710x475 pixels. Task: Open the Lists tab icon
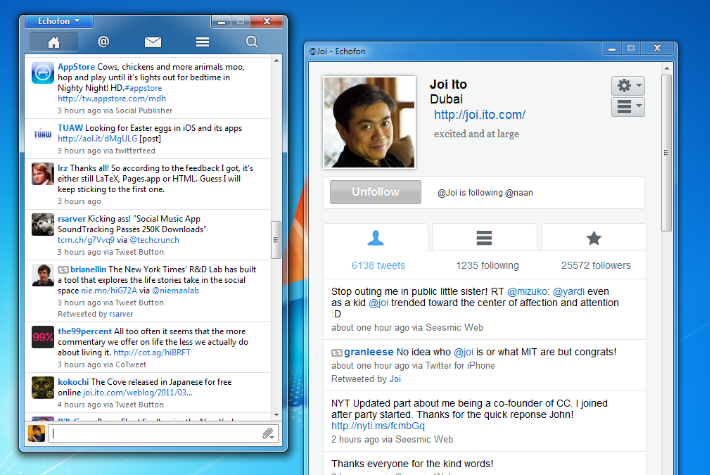pyautogui.click(x=202, y=41)
